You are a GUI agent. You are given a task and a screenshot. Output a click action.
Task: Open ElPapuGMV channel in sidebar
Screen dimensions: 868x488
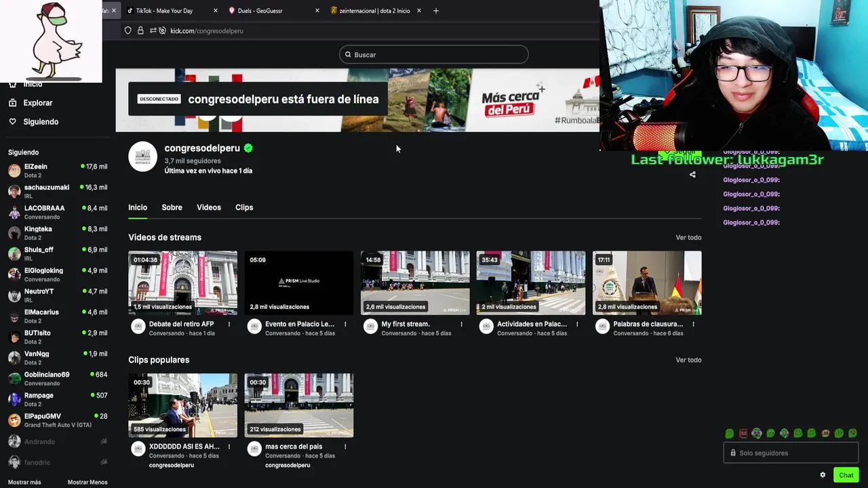(58, 420)
